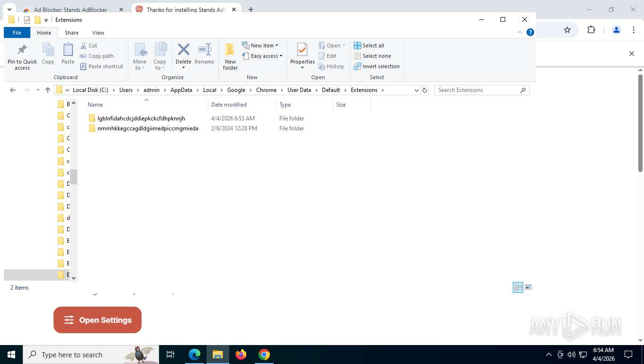Choose Select all in ribbon

(x=369, y=45)
